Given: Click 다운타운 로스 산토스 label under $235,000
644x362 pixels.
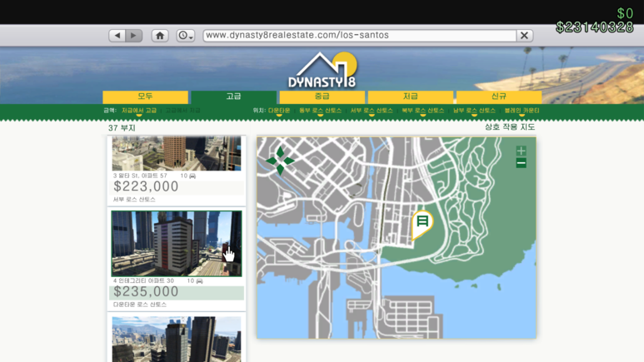Looking at the screenshot, I should tap(140, 305).
